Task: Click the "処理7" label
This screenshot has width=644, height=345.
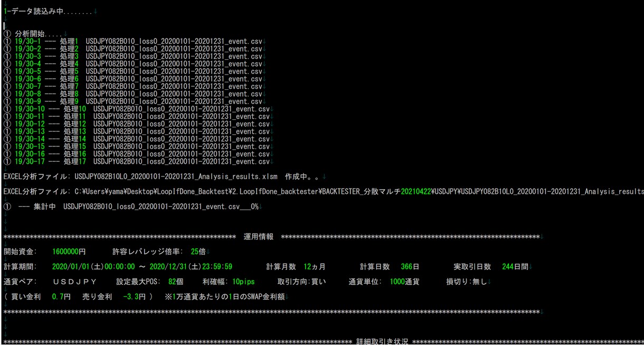Action: point(70,86)
